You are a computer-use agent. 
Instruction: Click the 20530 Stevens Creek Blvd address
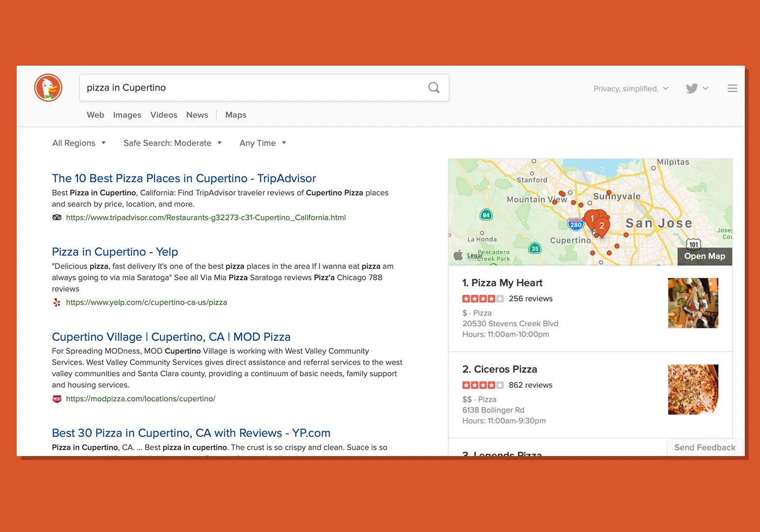510,324
